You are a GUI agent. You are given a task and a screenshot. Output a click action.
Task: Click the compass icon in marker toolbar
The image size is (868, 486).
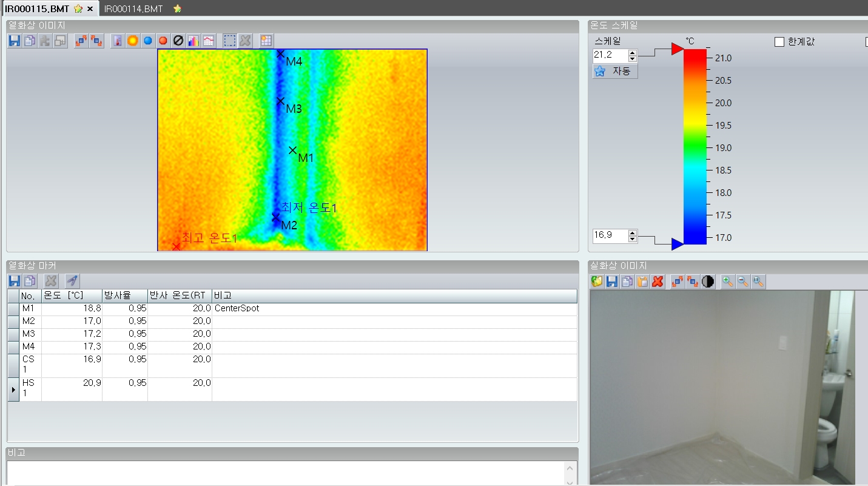point(72,281)
